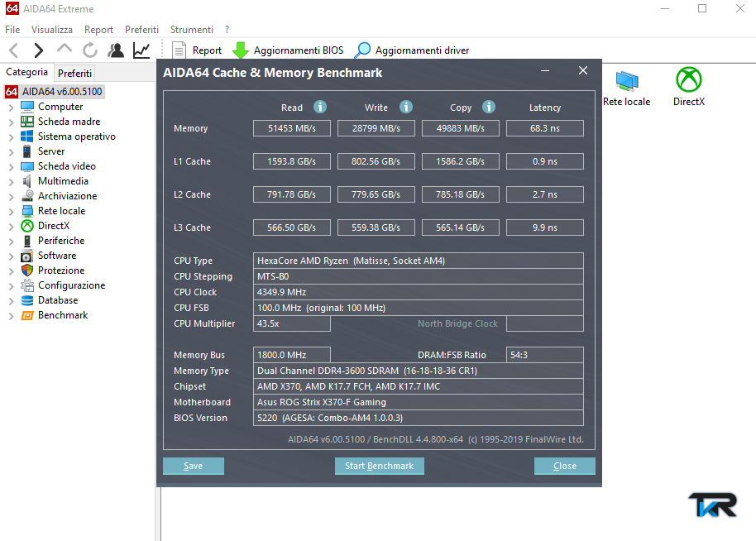Select the Protezione shield icon
The image size is (756, 541).
click(27, 270)
